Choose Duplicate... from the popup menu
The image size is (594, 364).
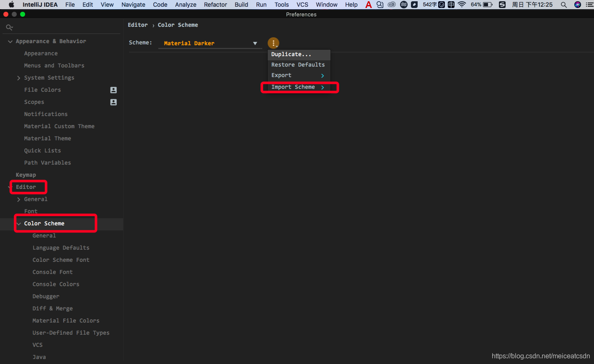pyautogui.click(x=299, y=54)
